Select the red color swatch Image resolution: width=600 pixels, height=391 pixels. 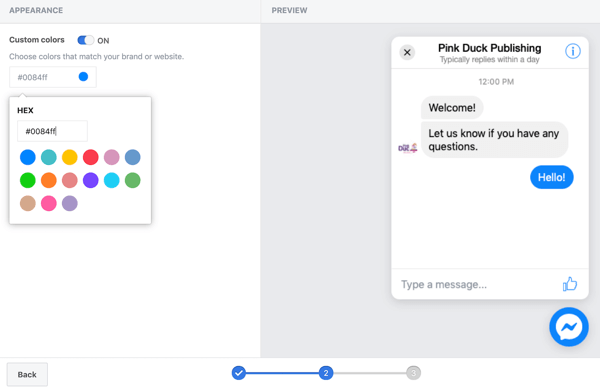91,157
